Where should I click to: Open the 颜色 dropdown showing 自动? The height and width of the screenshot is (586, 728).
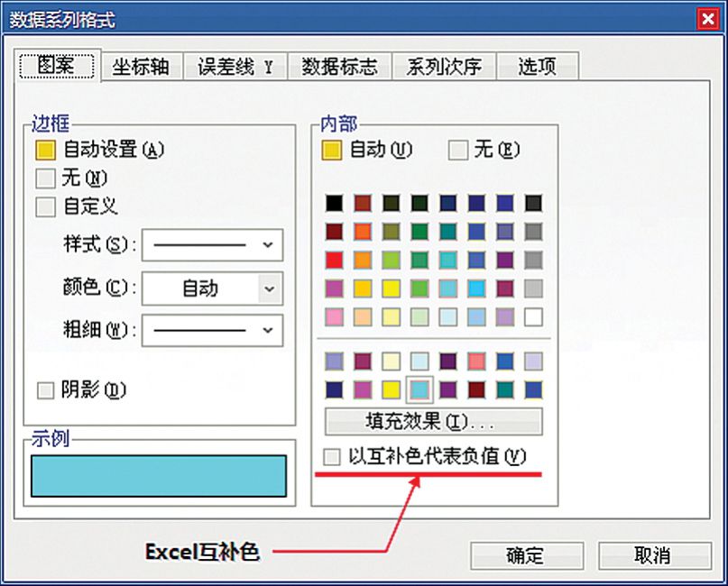pyautogui.click(x=212, y=288)
